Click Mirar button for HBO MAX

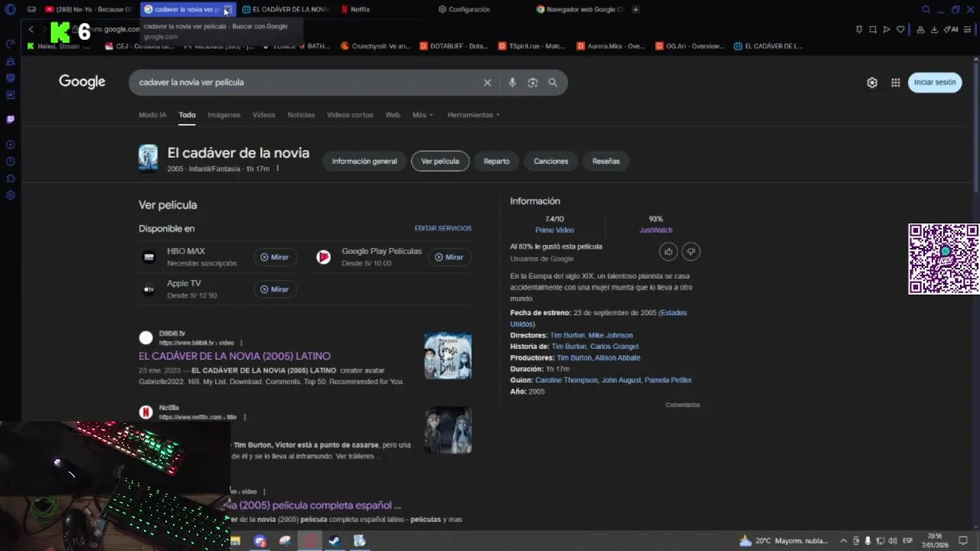(x=274, y=257)
